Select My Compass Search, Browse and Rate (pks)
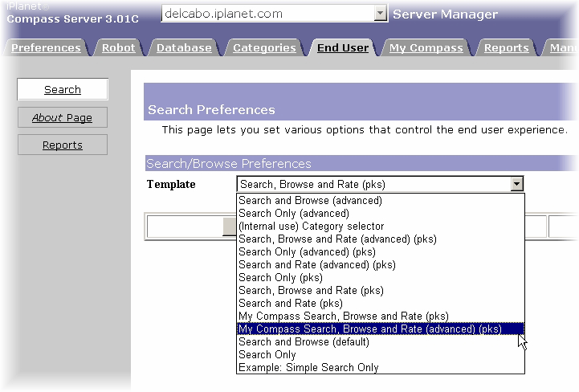This screenshot has width=579, height=392. [x=381, y=316]
